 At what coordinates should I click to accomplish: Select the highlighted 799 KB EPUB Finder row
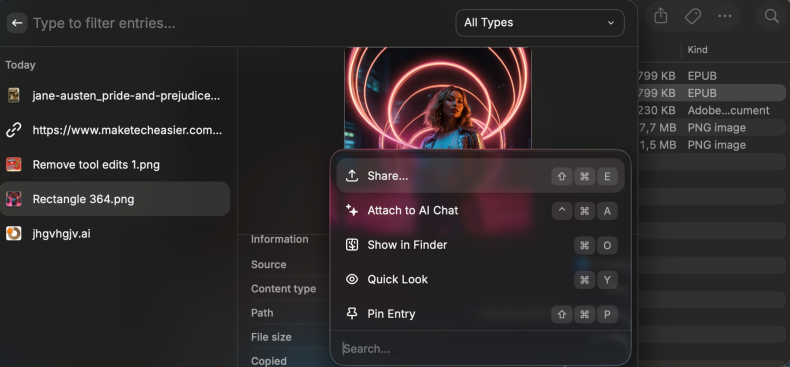tap(711, 93)
